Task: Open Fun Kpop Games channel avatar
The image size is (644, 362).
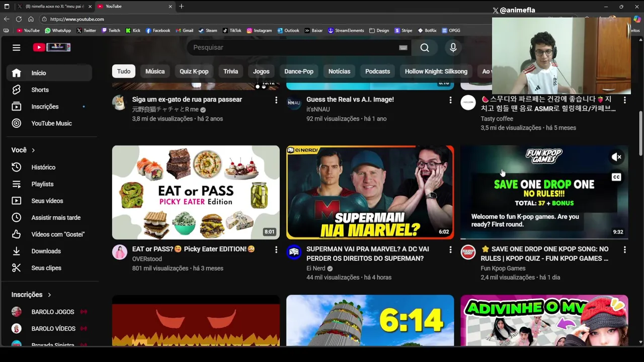Action: tap(468, 252)
